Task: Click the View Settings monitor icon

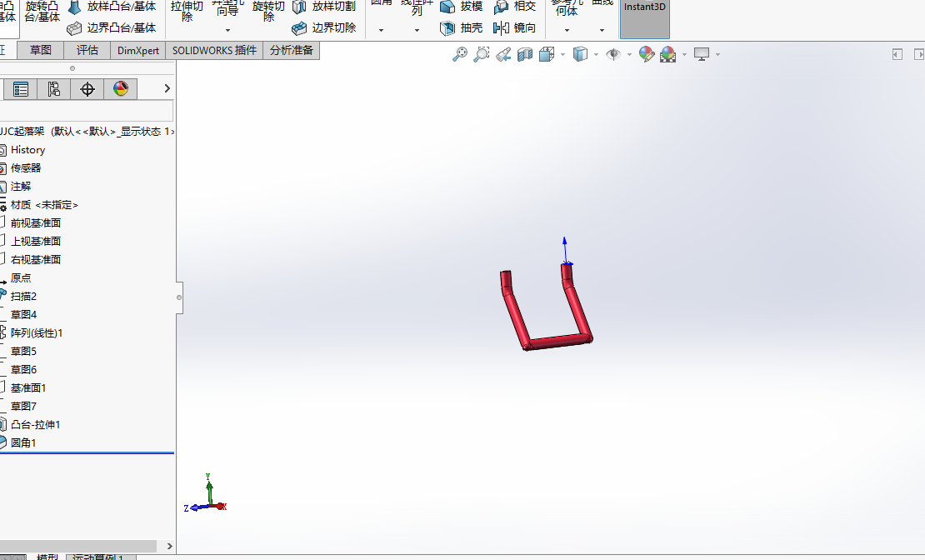Action: (x=702, y=54)
